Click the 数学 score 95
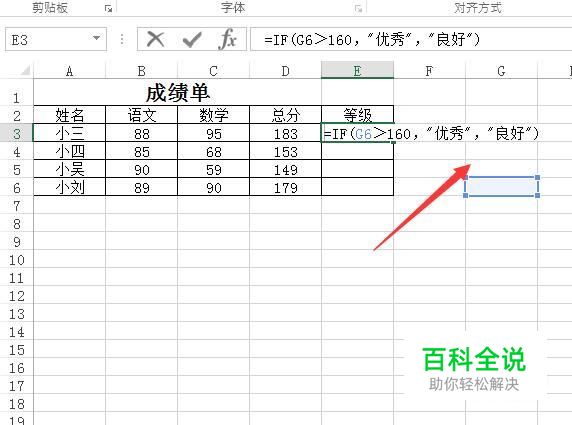 click(213, 133)
